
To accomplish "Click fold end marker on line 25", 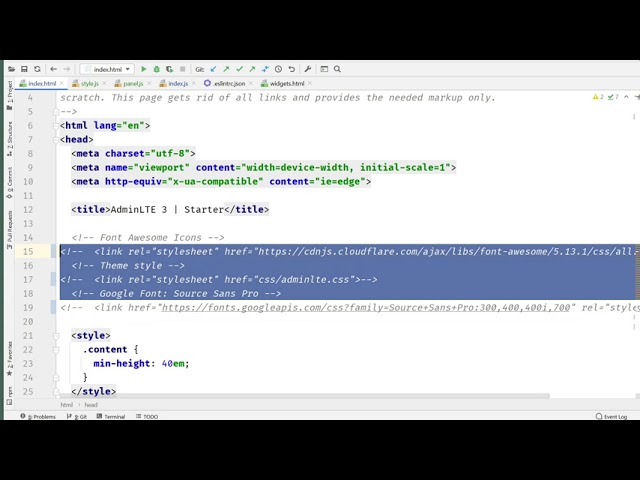I will coord(56,391).
